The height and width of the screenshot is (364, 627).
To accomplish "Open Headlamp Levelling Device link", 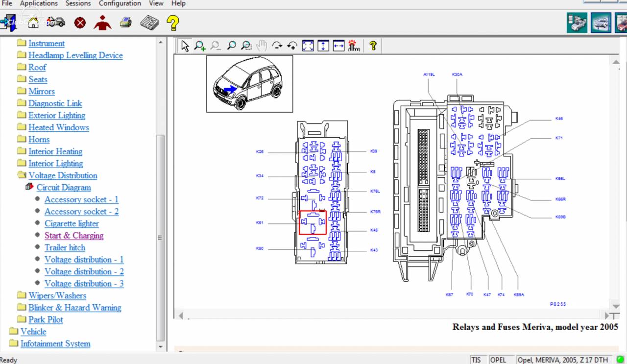I will [75, 55].
